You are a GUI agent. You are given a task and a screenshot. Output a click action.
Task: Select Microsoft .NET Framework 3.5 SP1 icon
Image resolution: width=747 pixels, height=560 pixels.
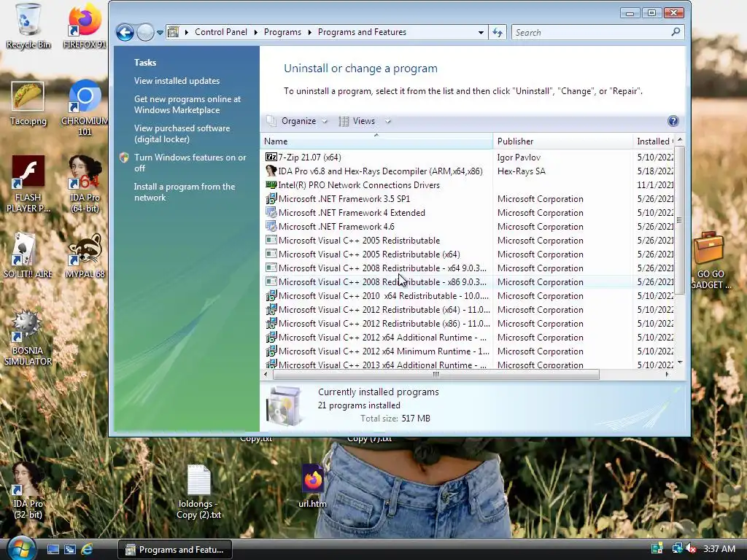(x=271, y=198)
